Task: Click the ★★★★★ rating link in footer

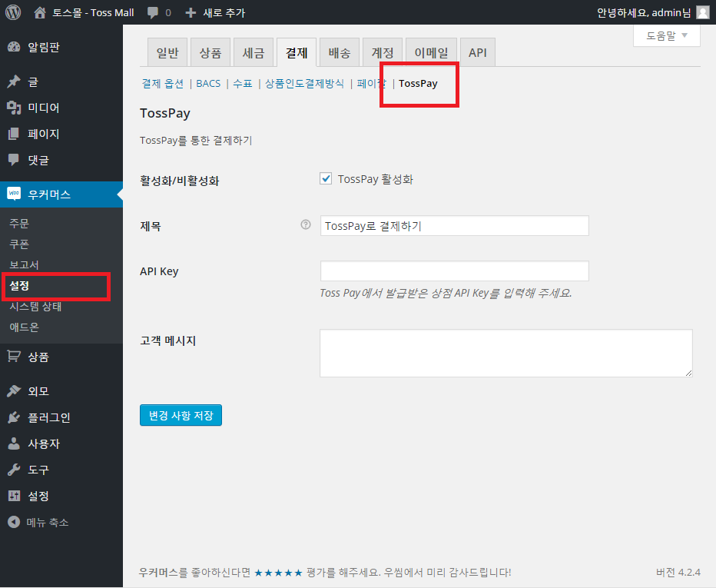Action: [x=279, y=572]
